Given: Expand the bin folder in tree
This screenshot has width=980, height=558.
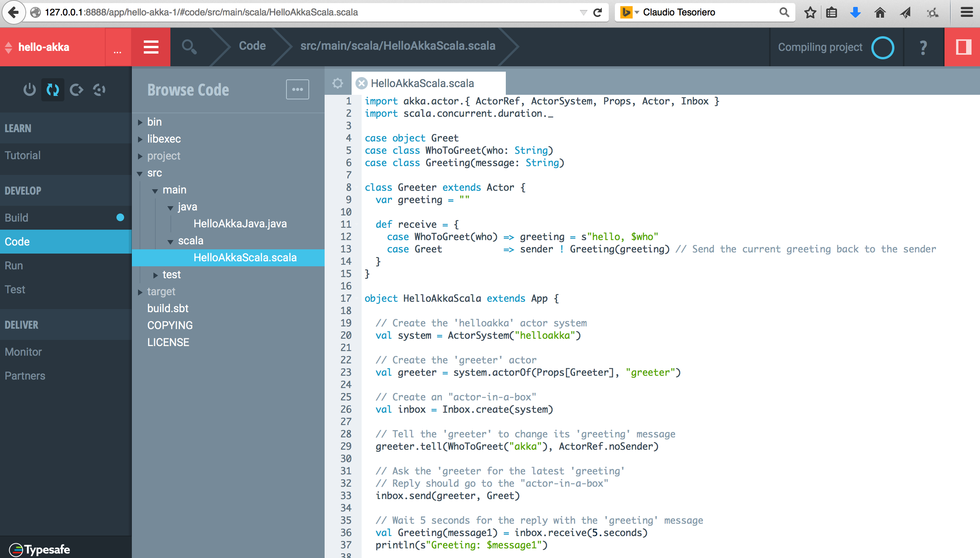Looking at the screenshot, I should click(x=140, y=122).
